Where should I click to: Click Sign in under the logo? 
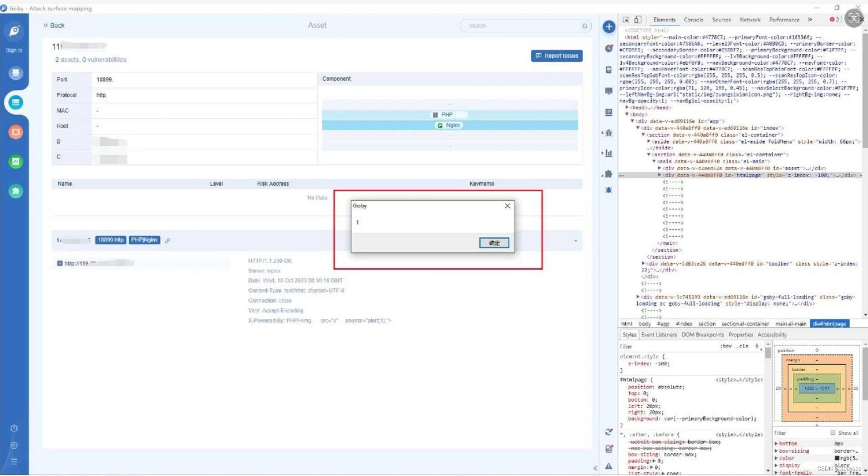[x=14, y=50]
